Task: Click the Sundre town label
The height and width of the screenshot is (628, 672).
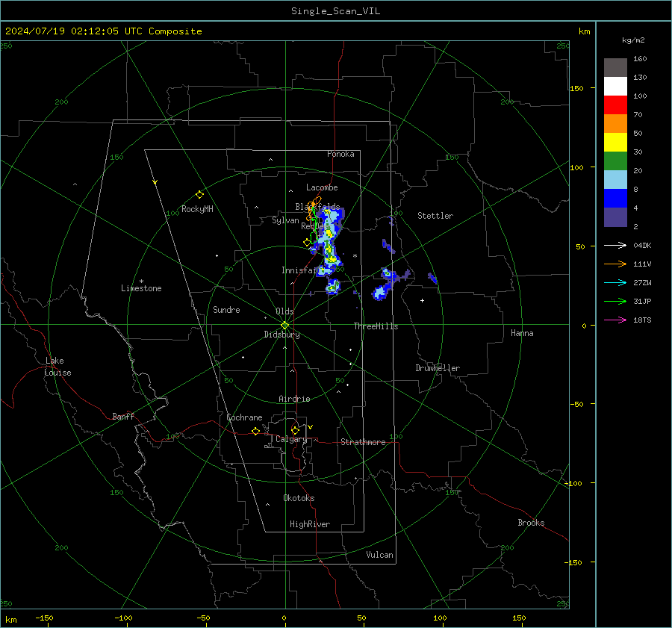Action: pos(226,310)
